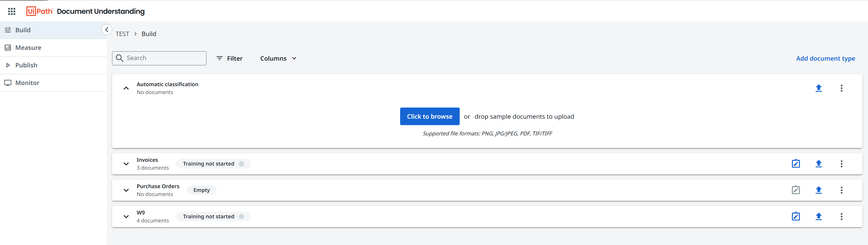Image resolution: width=868 pixels, height=245 pixels.
Task: Click the '4 documents' count text
Action: click(153, 220)
